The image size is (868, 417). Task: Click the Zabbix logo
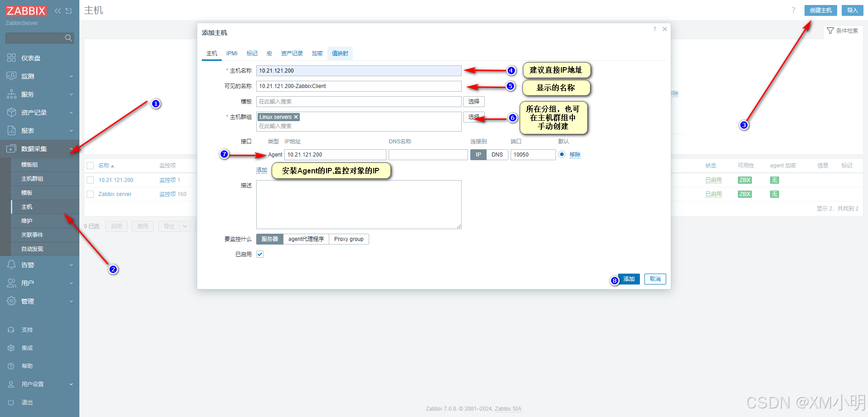[26, 10]
